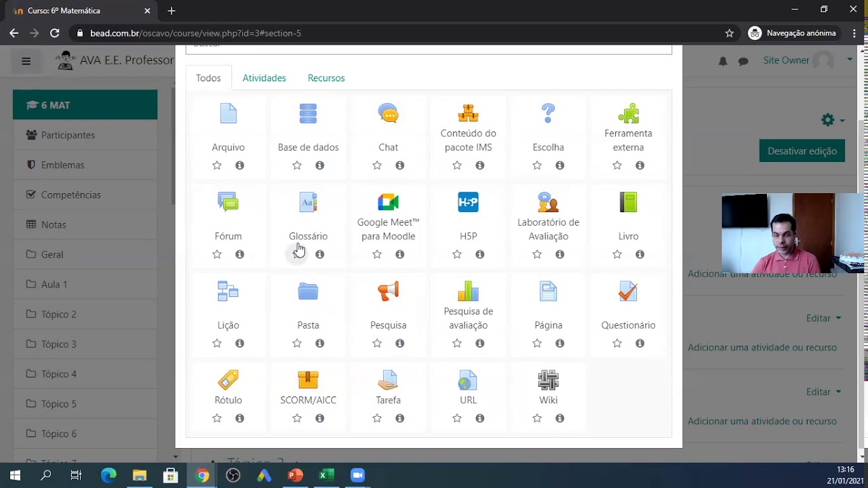Expand the Editar dropdown below the webcam
This screenshot has height=488, width=868.
[824, 318]
